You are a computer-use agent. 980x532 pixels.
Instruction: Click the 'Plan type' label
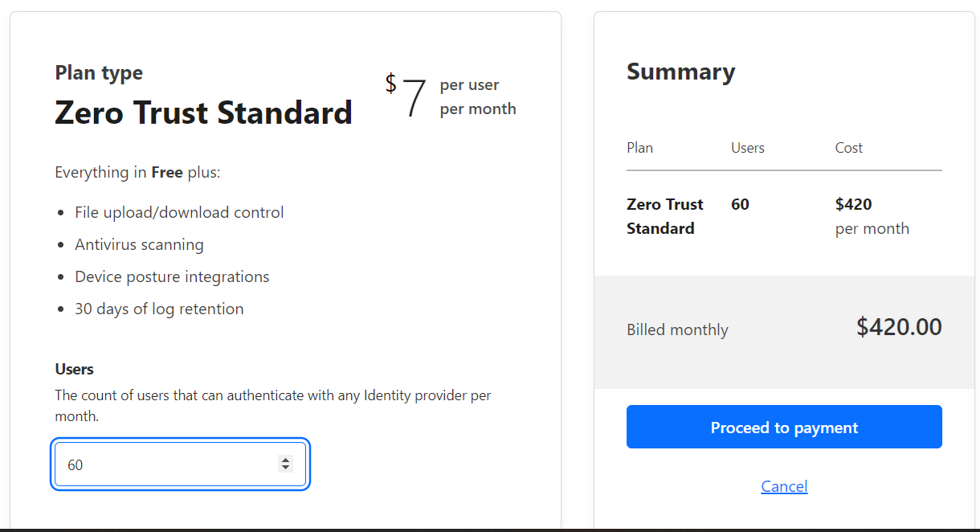(99, 72)
